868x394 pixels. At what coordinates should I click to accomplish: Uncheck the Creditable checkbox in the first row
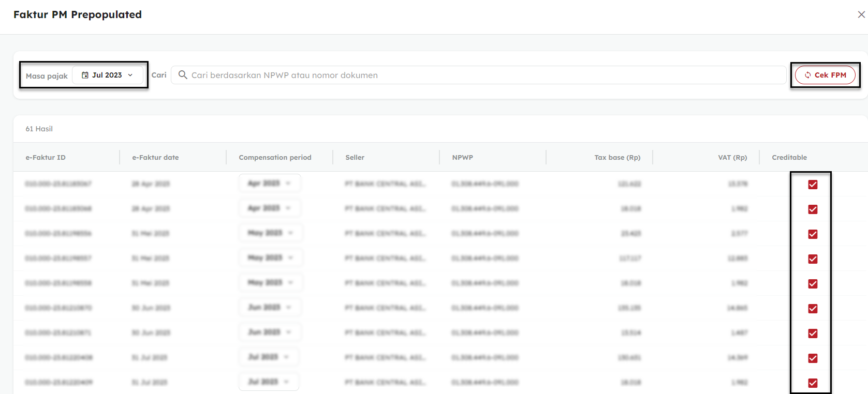(813, 185)
